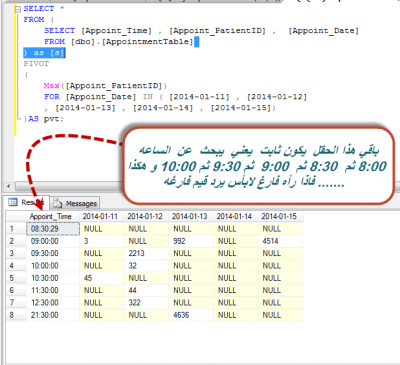This screenshot has height=365, width=400.
Task: Select row header number 3
Action: tap(16, 254)
